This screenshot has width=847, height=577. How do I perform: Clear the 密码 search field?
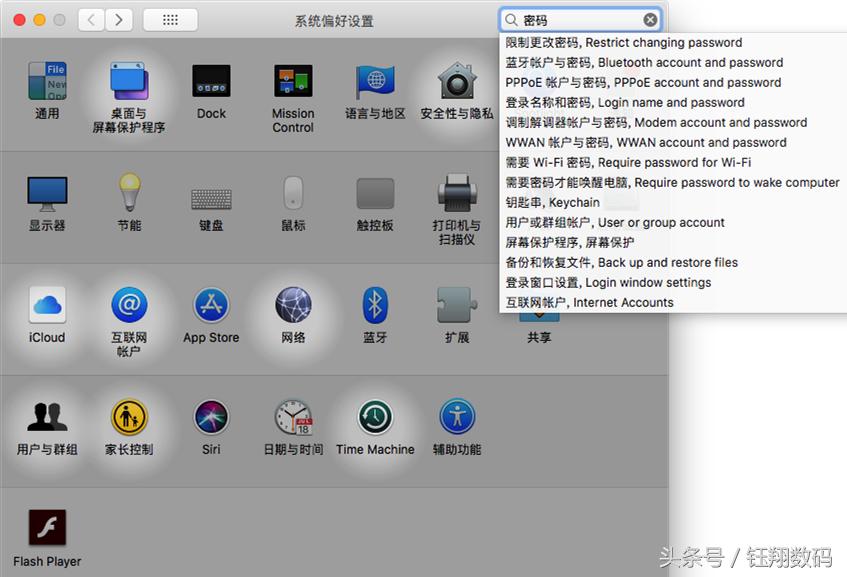click(x=650, y=18)
